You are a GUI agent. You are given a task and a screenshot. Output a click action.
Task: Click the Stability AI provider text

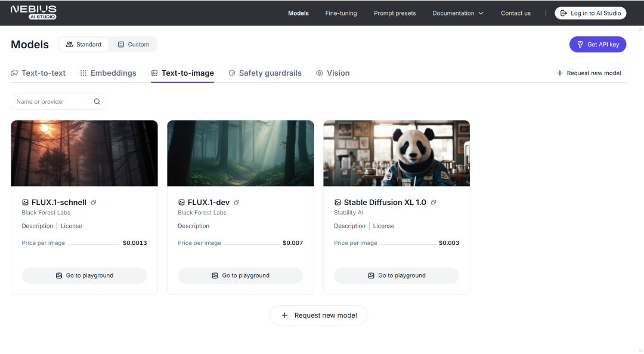[x=349, y=213]
